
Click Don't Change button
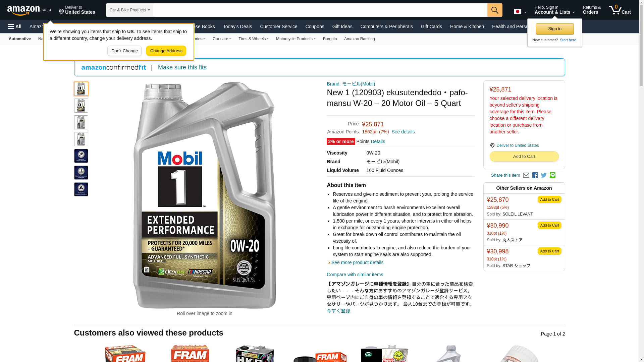(x=124, y=51)
